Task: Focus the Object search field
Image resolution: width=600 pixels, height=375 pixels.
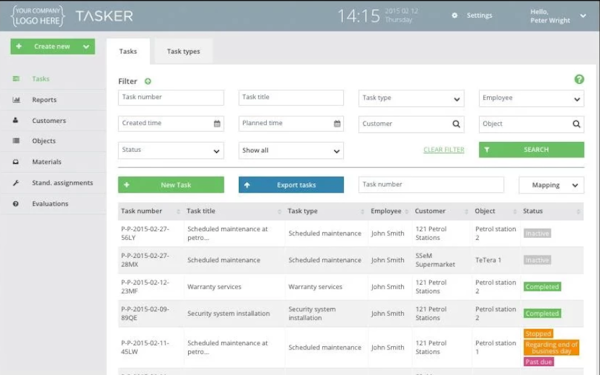Action: (532, 124)
